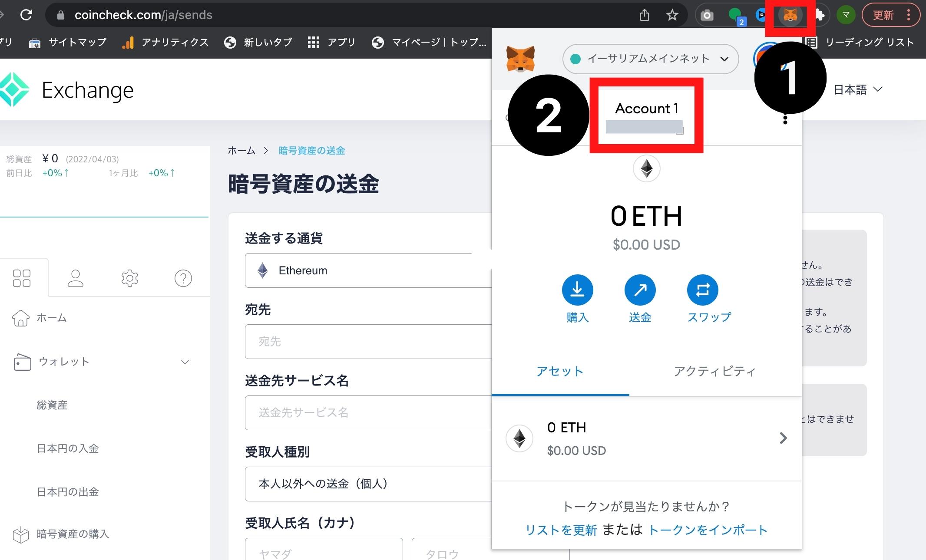Click the 暗号資産の送金 breadcrumb
The image size is (926, 560).
[x=312, y=151]
